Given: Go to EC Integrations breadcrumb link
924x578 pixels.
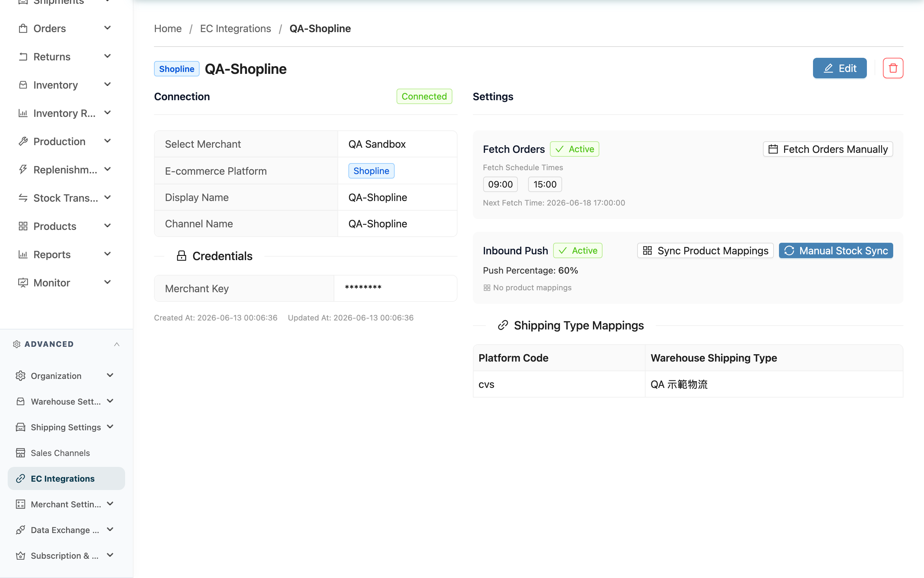Looking at the screenshot, I should [x=235, y=28].
